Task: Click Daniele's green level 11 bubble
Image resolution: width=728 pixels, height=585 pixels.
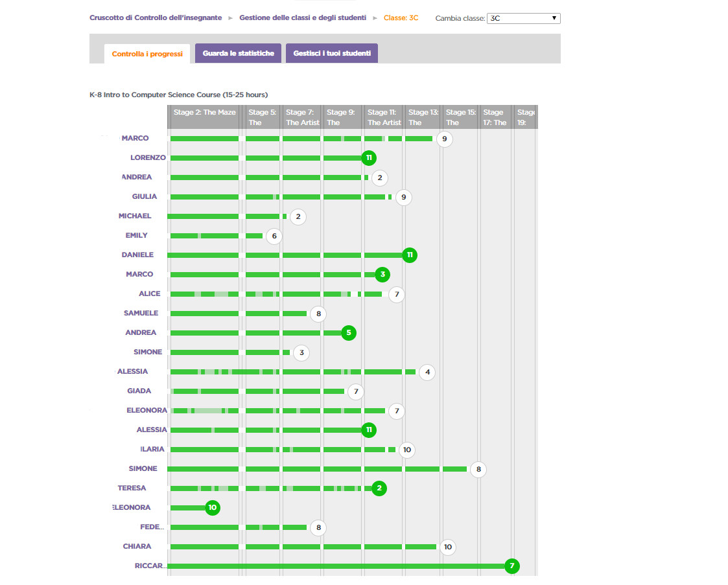Action: coord(409,255)
